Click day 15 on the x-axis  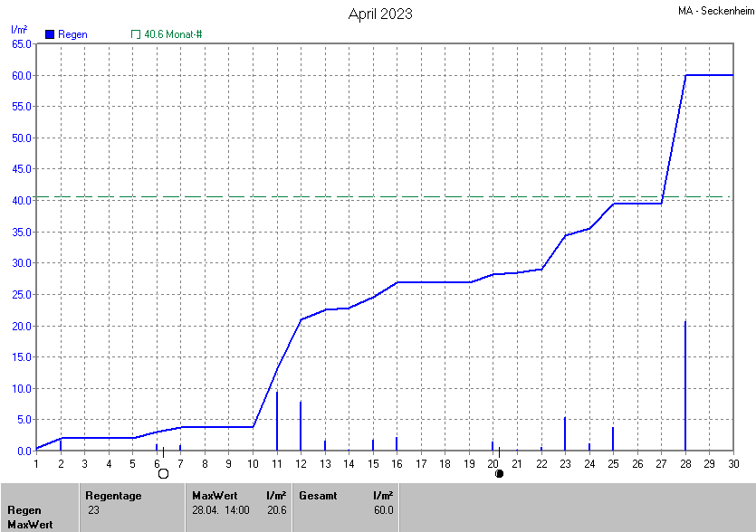(x=372, y=463)
